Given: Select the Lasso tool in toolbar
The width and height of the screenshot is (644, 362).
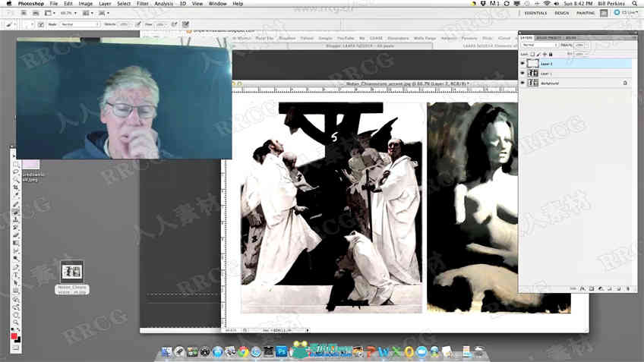Looking at the screenshot, I should pyautogui.click(x=16, y=172).
